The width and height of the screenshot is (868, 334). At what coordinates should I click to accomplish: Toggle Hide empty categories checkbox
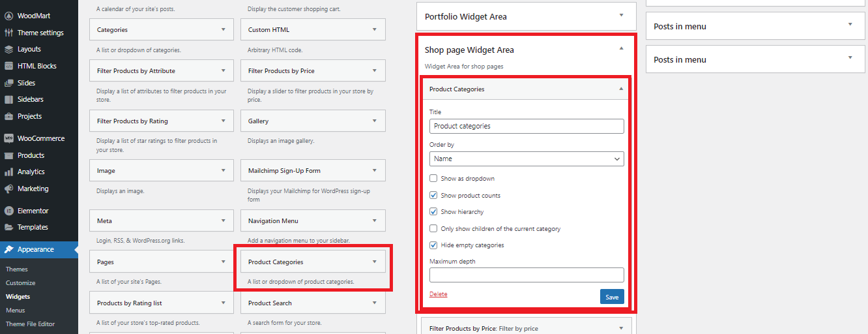(433, 245)
